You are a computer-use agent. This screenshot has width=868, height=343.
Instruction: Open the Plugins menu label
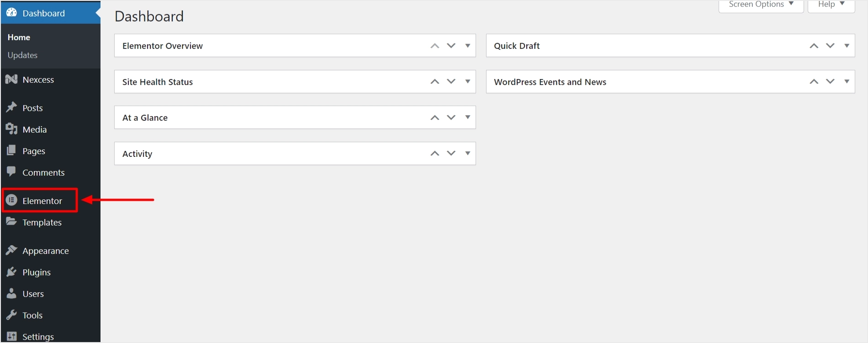37,273
